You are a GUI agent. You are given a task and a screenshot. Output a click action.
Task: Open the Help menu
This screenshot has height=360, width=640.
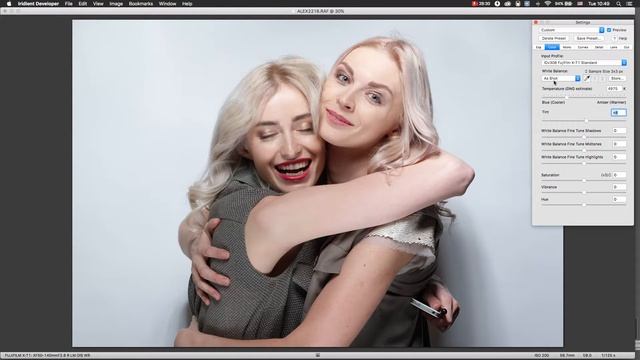click(x=187, y=4)
